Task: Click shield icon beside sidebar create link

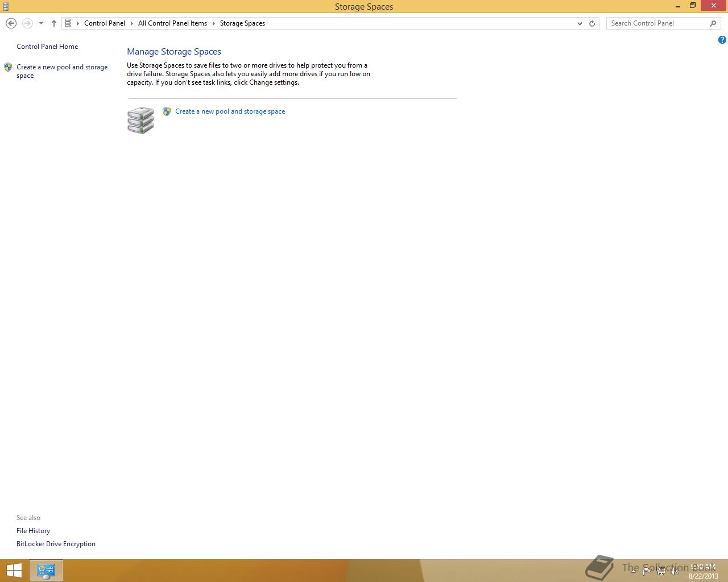Action: click(8, 67)
